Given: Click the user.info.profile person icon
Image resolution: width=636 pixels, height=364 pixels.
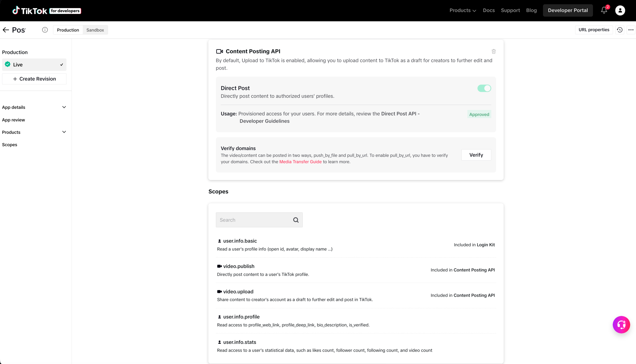Looking at the screenshot, I should pyautogui.click(x=219, y=317).
